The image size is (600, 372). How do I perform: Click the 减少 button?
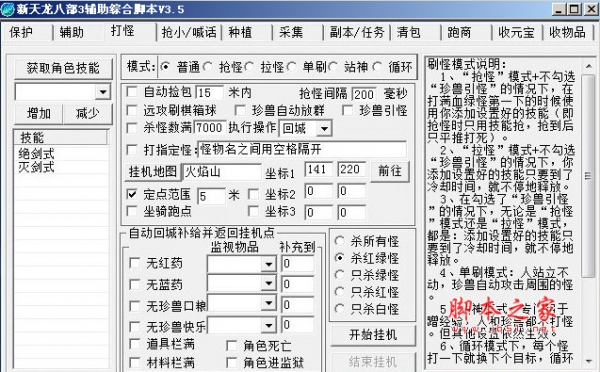[x=88, y=114]
